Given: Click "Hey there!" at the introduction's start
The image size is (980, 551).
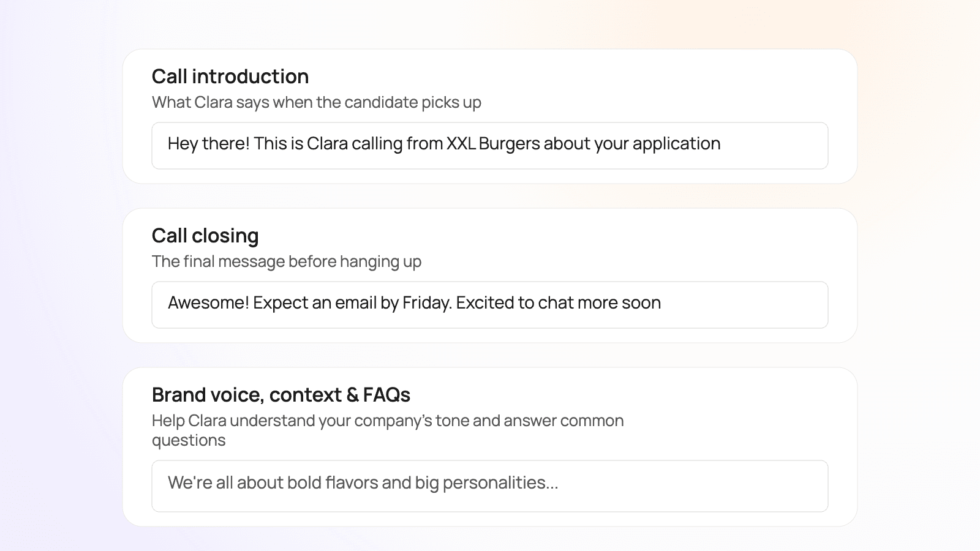Looking at the screenshot, I should pos(208,144).
